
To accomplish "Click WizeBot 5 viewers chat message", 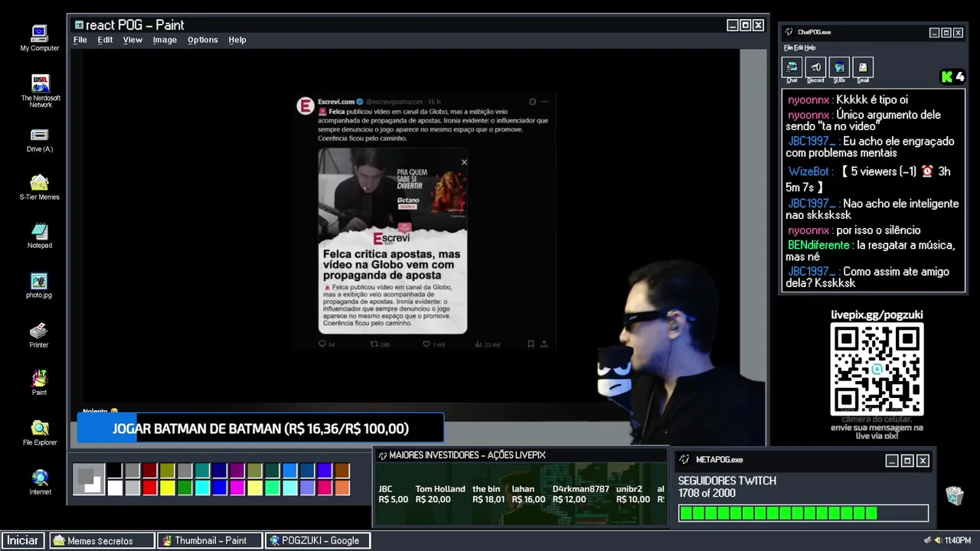I will click(x=869, y=179).
